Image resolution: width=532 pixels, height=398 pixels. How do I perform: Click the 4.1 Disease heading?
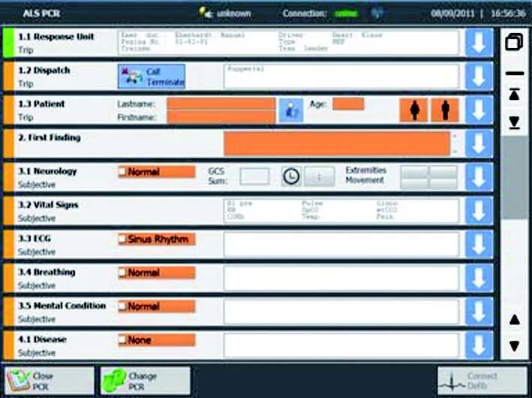43,339
